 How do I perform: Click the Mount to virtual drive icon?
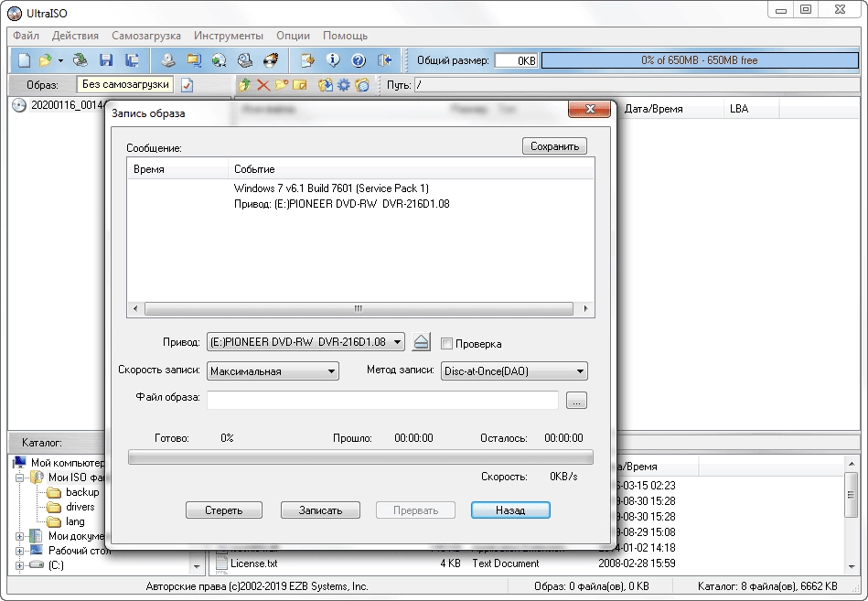pyautogui.click(x=245, y=60)
